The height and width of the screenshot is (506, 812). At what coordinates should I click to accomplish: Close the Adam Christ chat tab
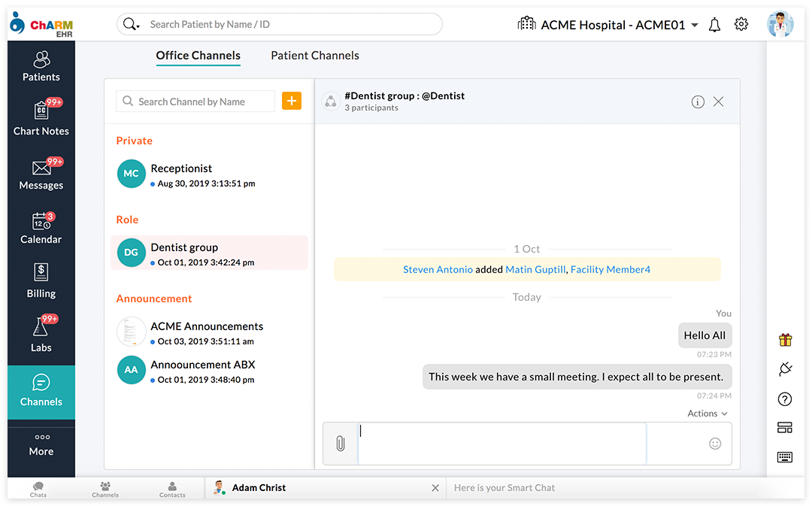click(x=435, y=488)
